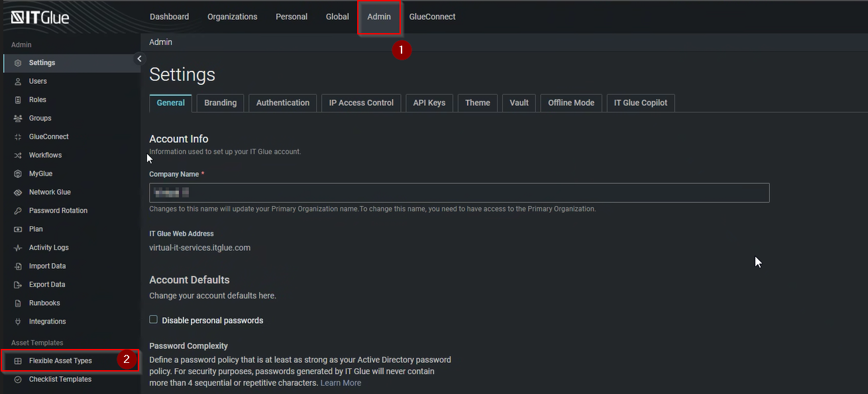Click the Workflows shuffle icon
This screenshot has height=394, width=868.
click(18, 156)
